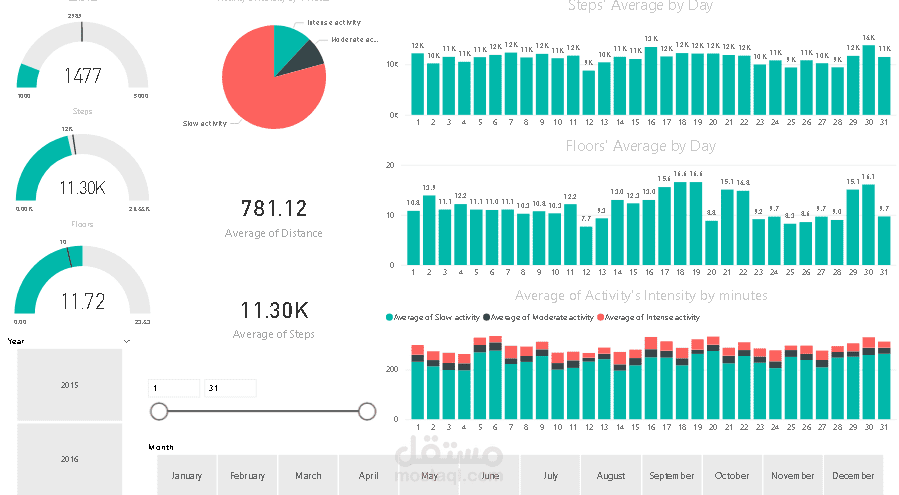
Task: Click the Average of Moderate activity legend marker
Action: (487, 317)
